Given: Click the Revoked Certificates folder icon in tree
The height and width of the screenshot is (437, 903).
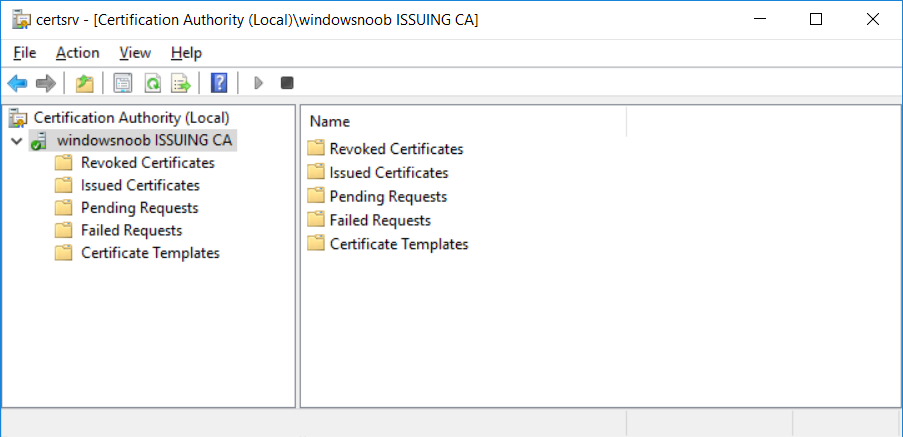Looking at the screenshot, I should point(63,163).
